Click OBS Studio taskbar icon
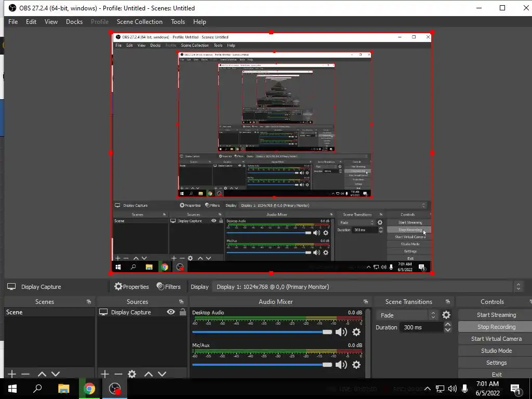Image resolution: width=532 pixels, height=399 pixels. tap(115, 389)
